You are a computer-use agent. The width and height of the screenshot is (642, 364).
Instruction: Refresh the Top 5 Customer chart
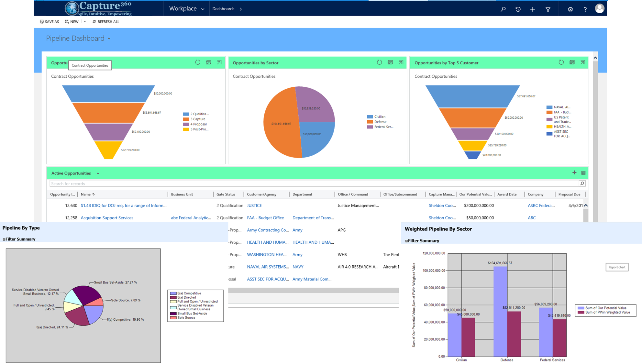tap(561, 62)
